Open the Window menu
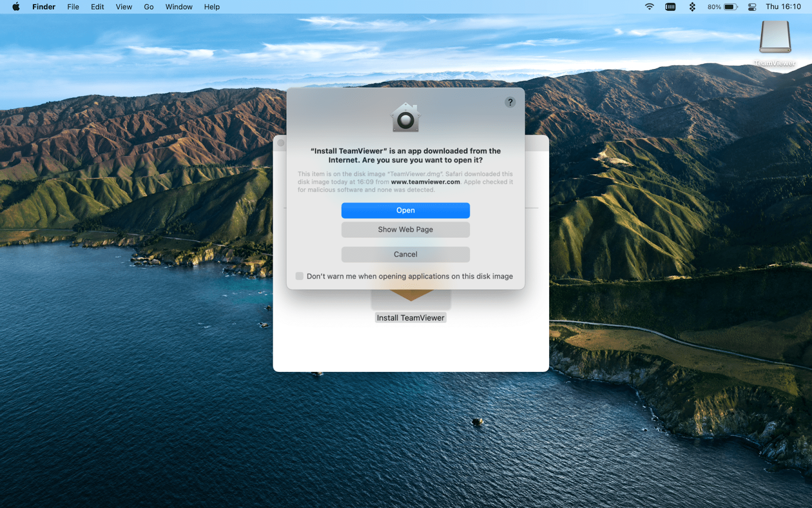Viewport: 812px width, 508px height. [178, 7]
